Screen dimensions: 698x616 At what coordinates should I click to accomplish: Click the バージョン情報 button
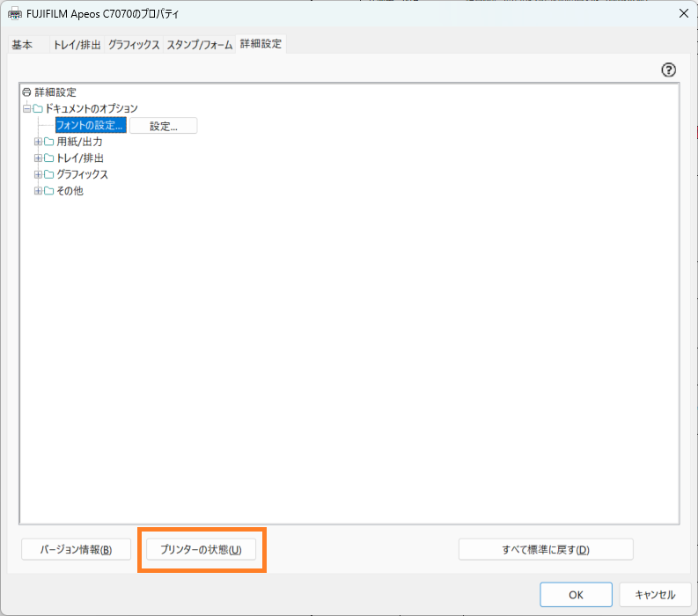(x=76, y=550)
